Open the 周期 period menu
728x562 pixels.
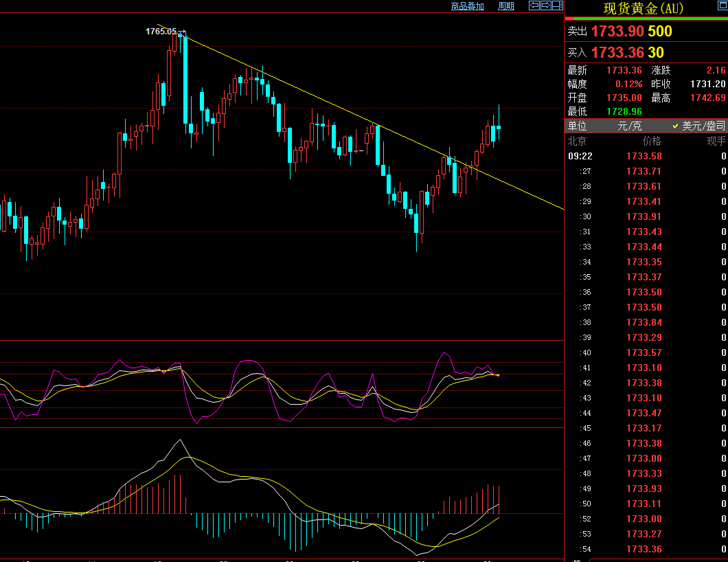tap(505, 6)
